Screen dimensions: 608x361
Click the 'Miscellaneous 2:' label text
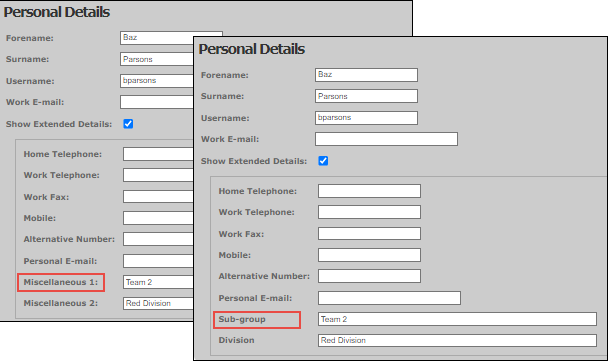coord(61,303)
